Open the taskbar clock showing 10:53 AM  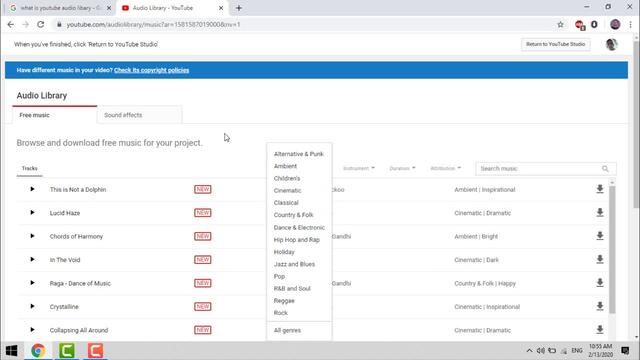tap(600, 351)
